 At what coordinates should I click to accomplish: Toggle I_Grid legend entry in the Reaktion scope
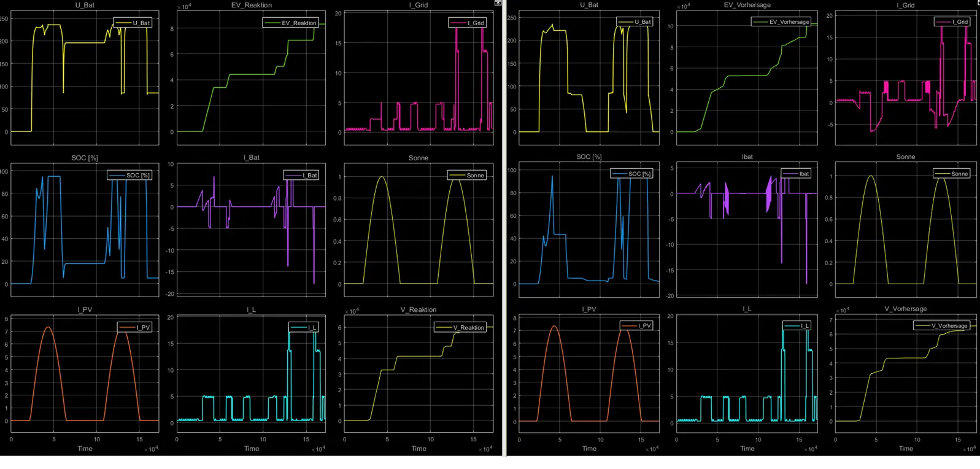[x=468, y=23]
